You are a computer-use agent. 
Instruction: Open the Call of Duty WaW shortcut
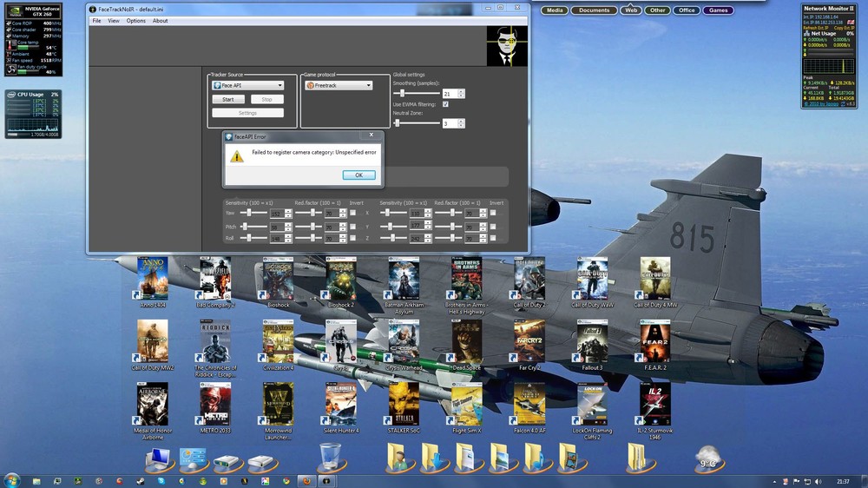click(592, 282)
